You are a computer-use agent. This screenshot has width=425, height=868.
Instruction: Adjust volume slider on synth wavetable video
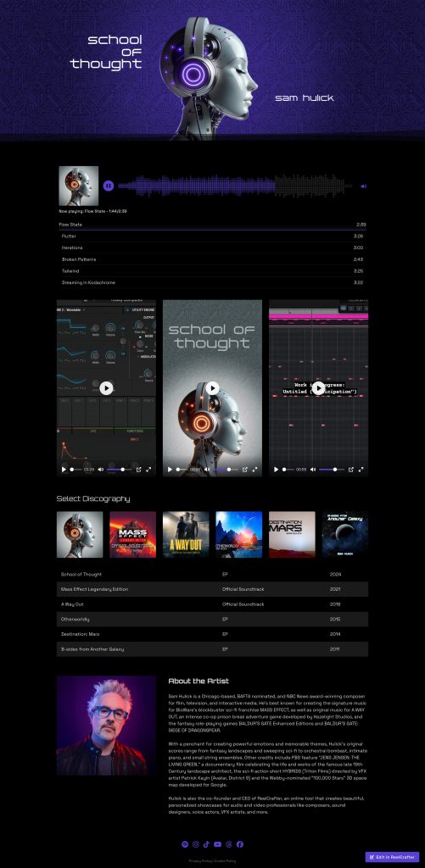click(x=120, y=470)
